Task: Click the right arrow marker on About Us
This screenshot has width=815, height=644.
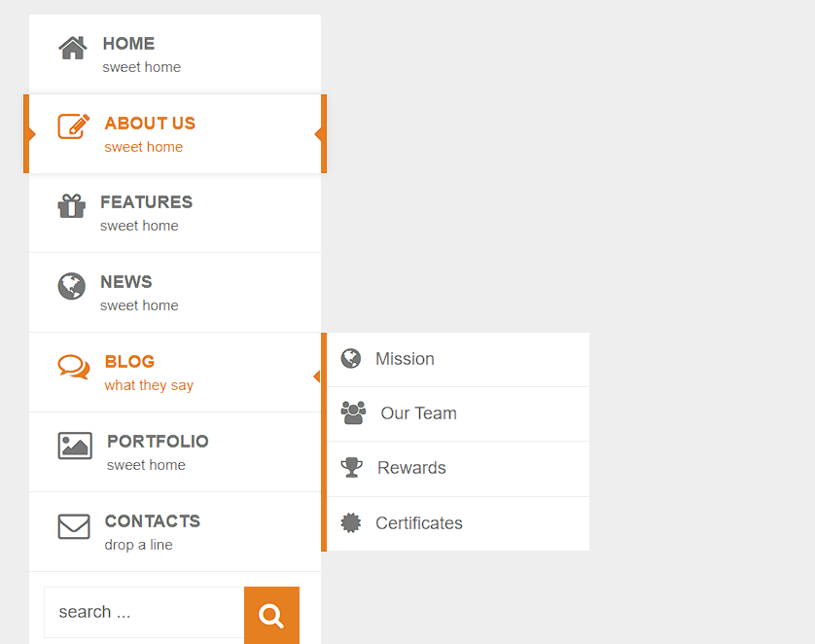Action: 318,134
